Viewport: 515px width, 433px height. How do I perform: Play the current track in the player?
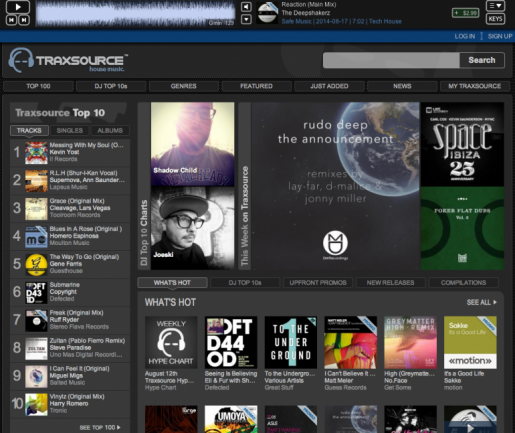[x=18, y=7]
